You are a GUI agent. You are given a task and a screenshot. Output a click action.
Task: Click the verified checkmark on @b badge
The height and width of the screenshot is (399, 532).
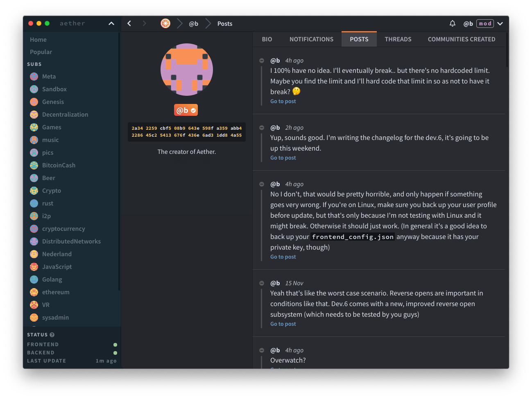pyautogui.click(x=193, y=110)
